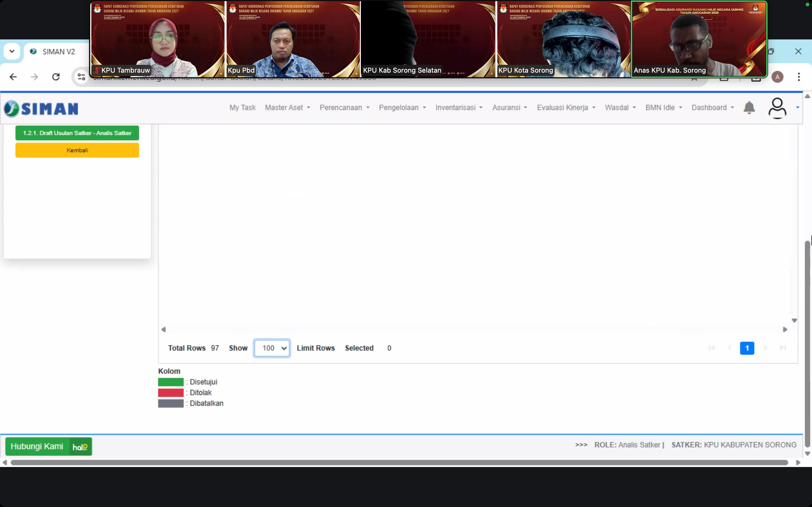Reload the page with the refresh icon
Image resolution: width=812 pixels, height=507 pixels.
click(x=56, y=77)
